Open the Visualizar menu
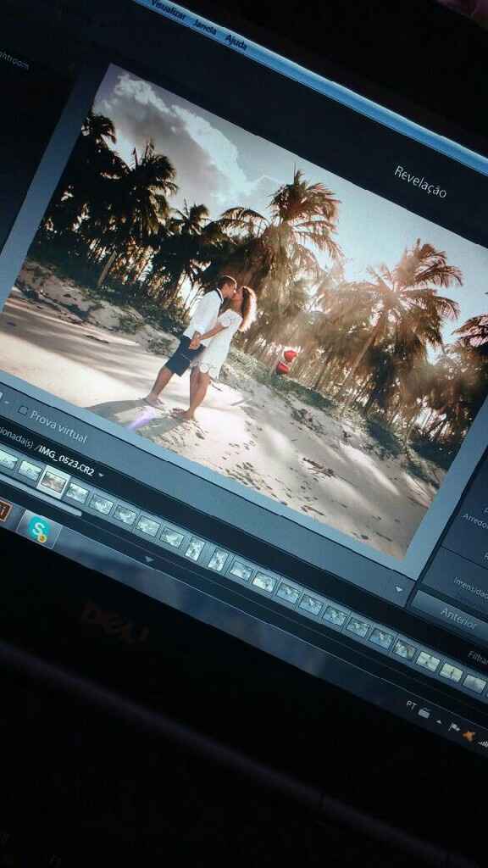This screenshot has height=868, width=488. click(x=169, y=12)
